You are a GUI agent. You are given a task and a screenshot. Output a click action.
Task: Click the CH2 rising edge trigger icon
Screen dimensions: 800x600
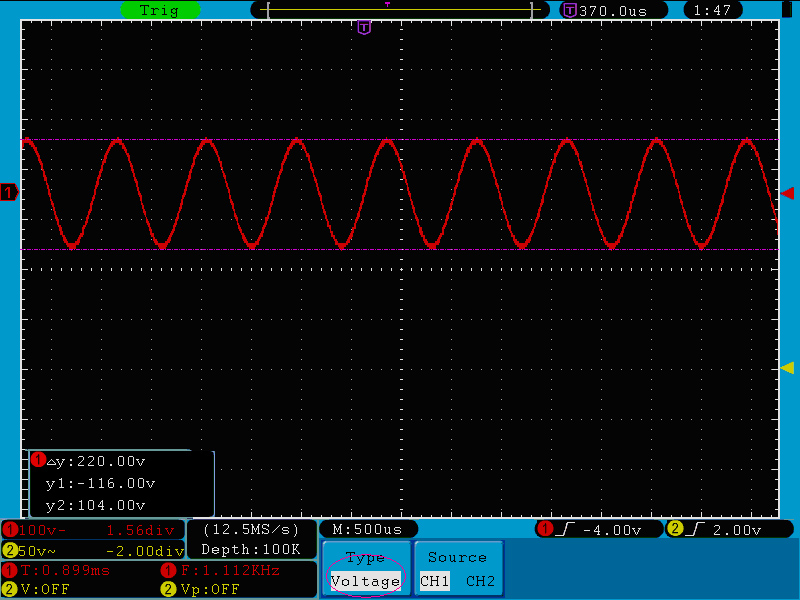[x=694, y=529]
